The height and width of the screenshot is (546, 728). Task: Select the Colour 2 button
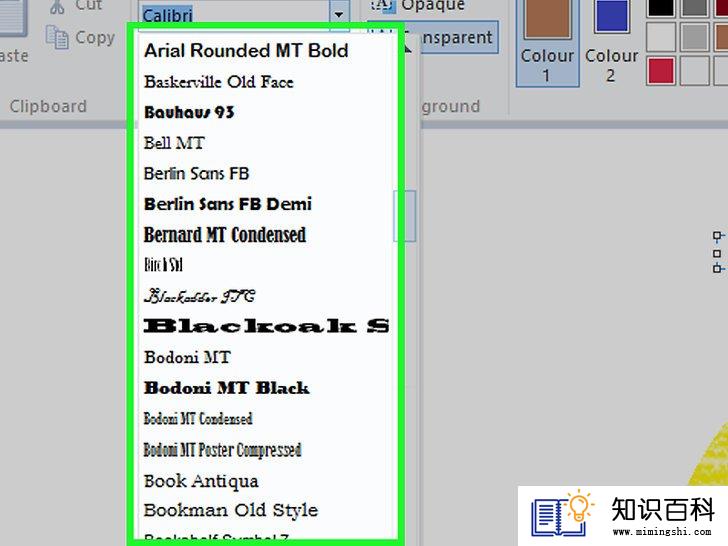611,43
